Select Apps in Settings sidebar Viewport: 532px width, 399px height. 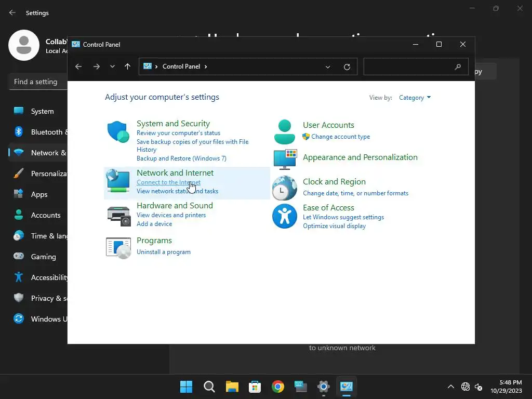(x=37, y=194)
